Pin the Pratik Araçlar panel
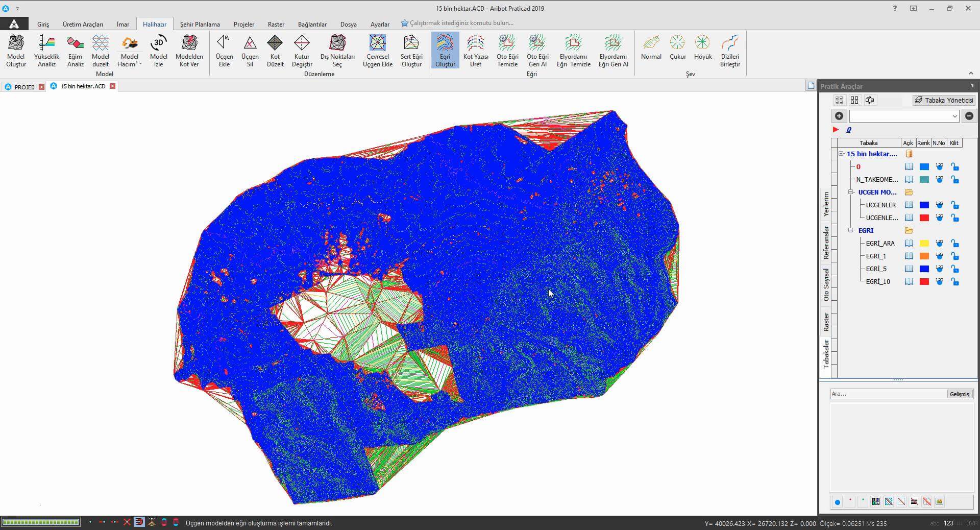The height and width of the screenshot is (530, 980). (972, 86)
